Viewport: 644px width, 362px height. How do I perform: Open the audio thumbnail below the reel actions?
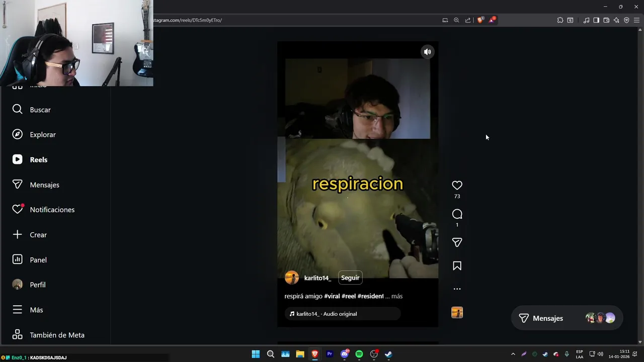tap(457, 312)
